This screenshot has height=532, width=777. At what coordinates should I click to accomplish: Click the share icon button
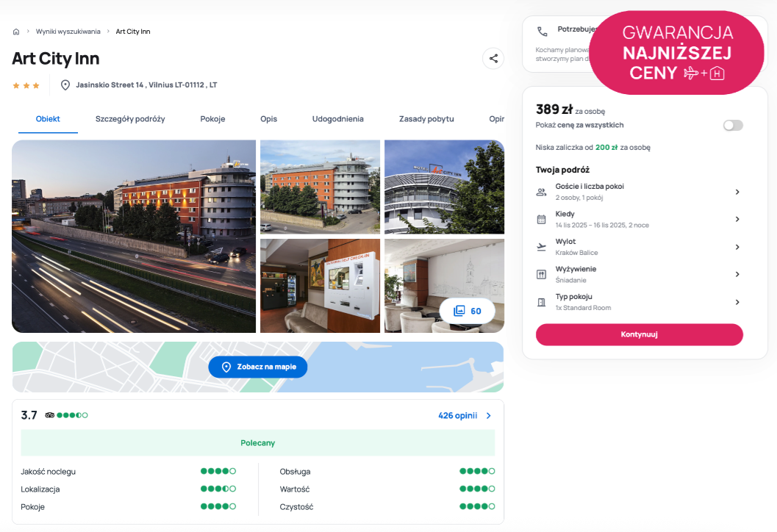[x=493, y=59]
